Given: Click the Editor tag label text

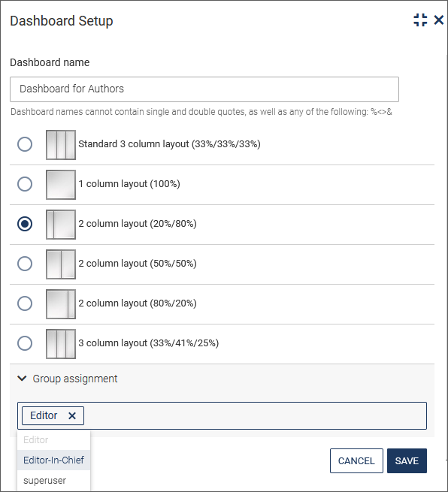Looking at the screenshot, I should [x=44, y=415].
